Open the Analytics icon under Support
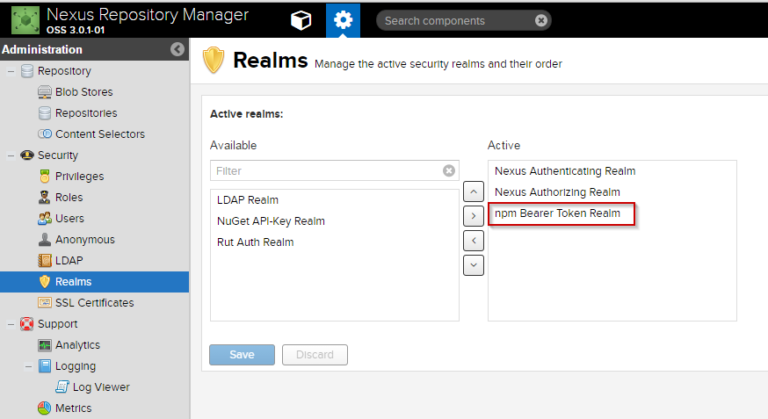The width and height of the screenshot is (768, 419). coord(45,345)
